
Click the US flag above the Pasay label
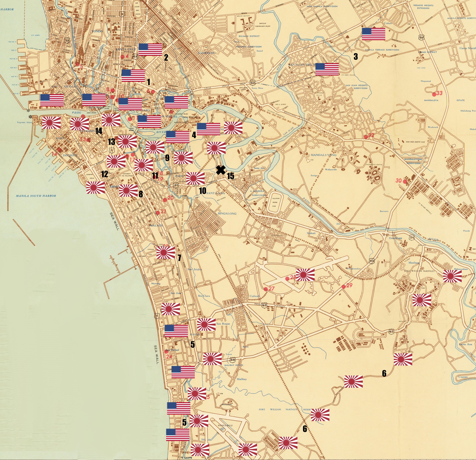[176, 331]
